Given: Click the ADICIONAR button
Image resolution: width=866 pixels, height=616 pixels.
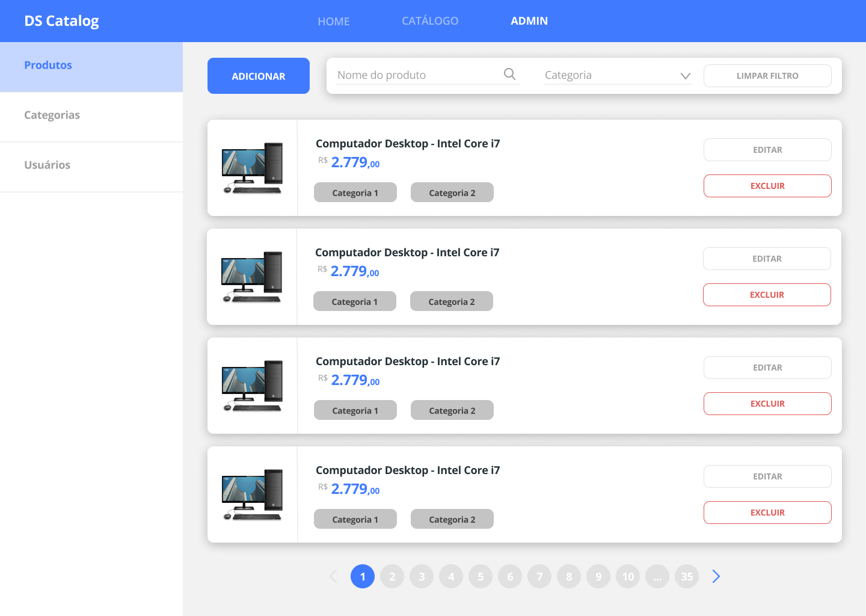Looking at the screenshot, I should (x=258, y=76).
